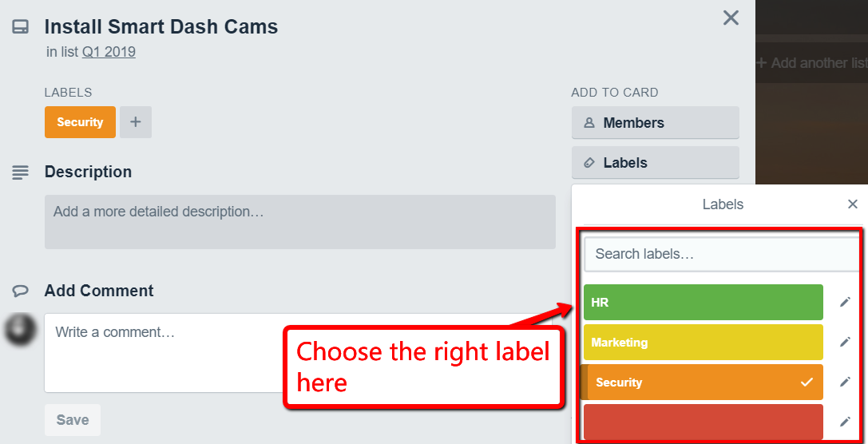Edit the Security label with pencil icon
The height and width of the screenshot is (444, 868).
845,382
